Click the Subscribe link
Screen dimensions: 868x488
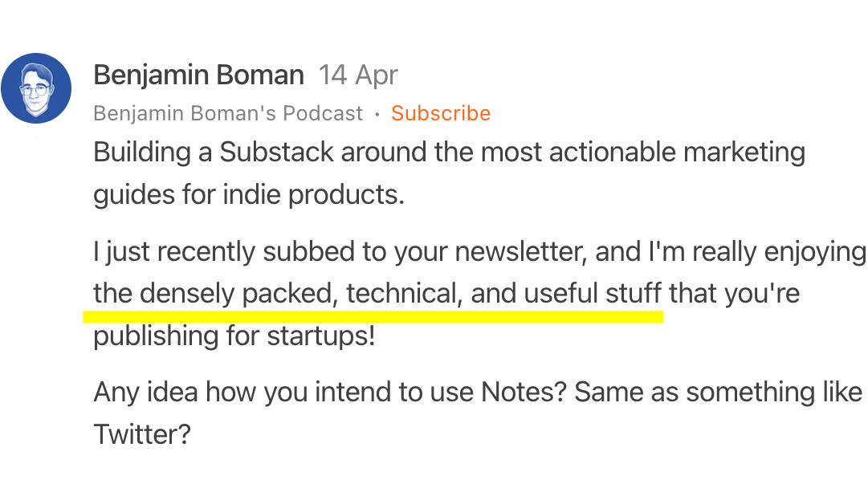click(441, 113)
